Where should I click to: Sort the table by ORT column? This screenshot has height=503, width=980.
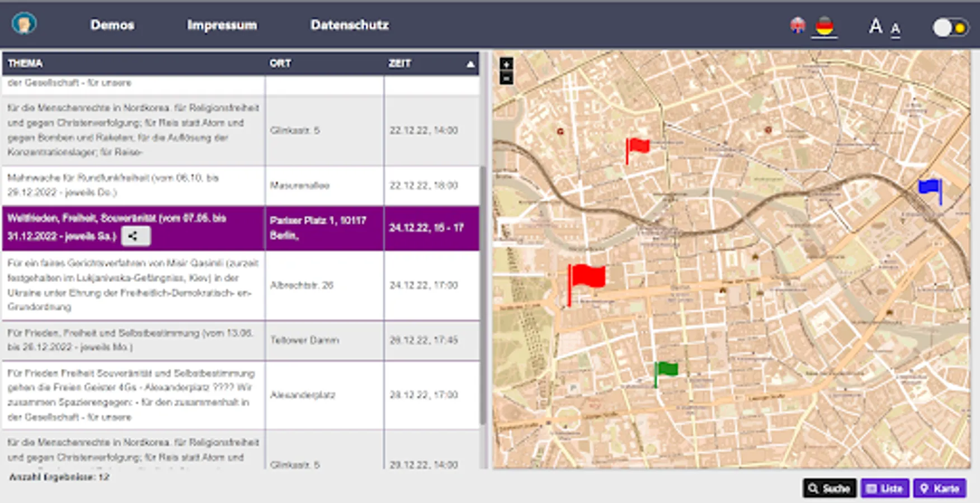(x=324, y=63)
